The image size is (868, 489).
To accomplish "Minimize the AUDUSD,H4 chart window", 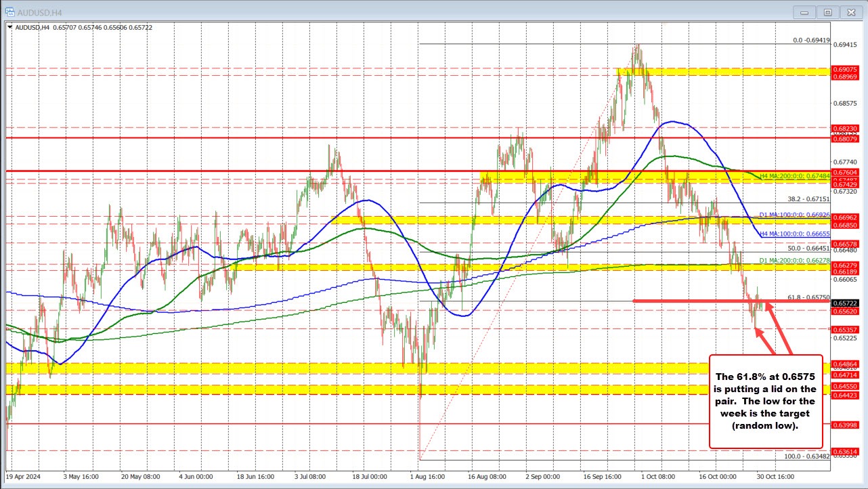I will coord(804,12).
